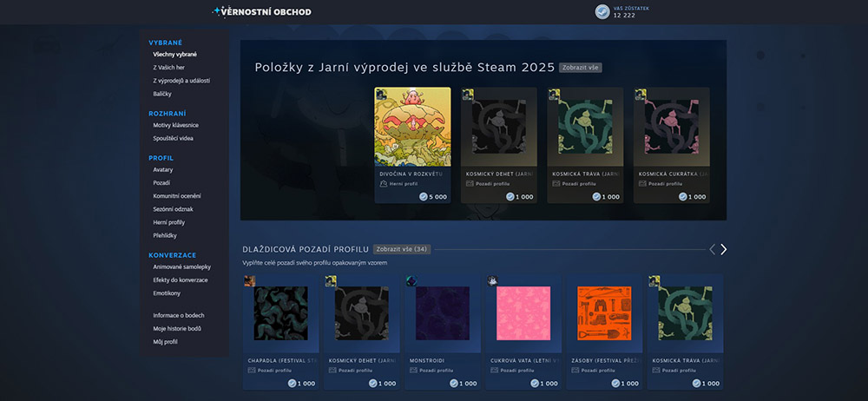Open the purple Monstroidi background thumbnail
The height and width of the screenshot is (401, 868).
click(443, 313)
